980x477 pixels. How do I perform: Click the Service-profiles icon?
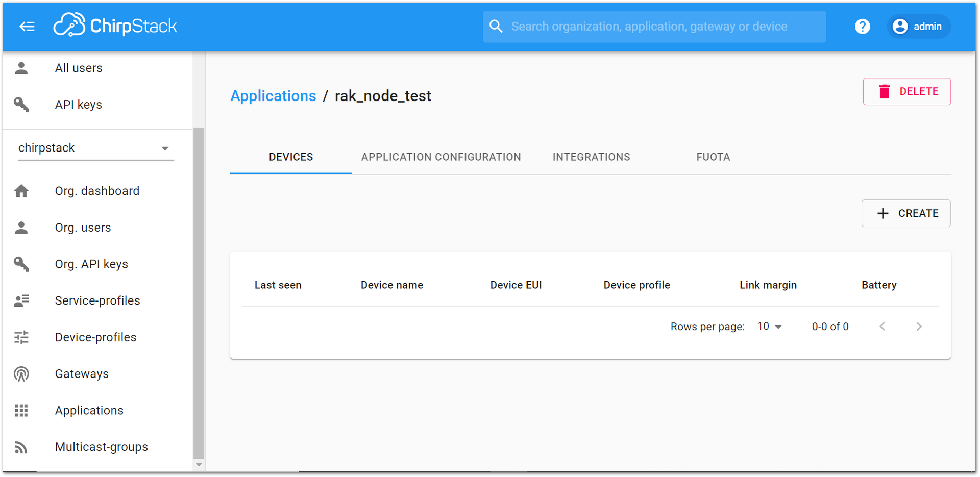(x=21, y=301)
